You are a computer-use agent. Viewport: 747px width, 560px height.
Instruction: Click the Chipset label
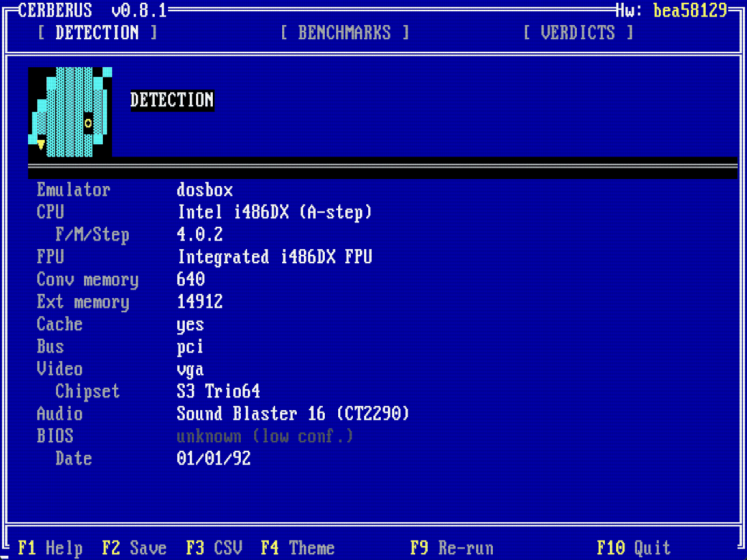[x=88, y=391]
